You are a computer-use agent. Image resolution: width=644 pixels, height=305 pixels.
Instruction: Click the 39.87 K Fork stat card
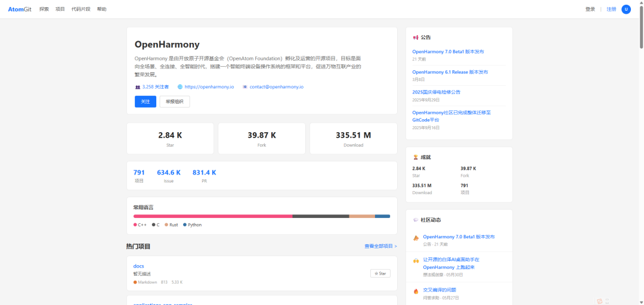click(262, 138)
